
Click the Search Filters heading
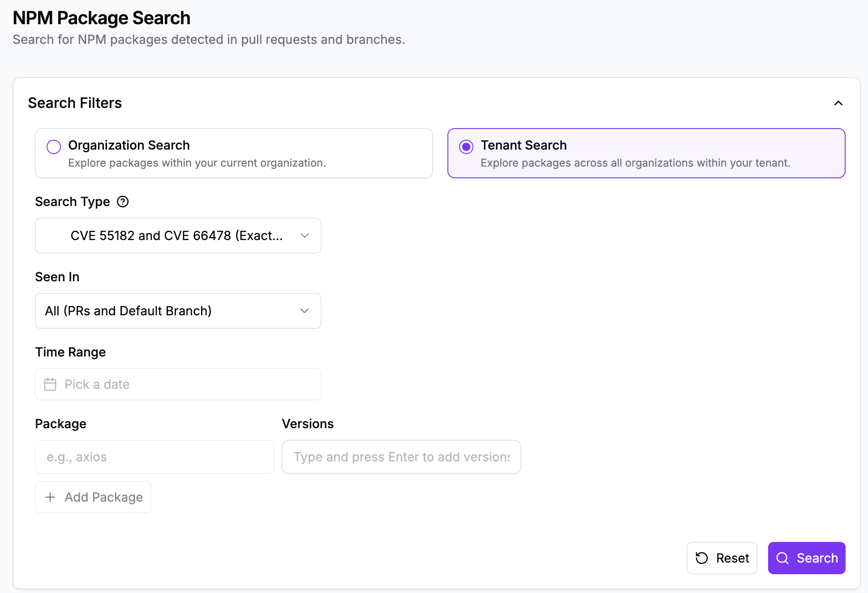tap(75, 103)
